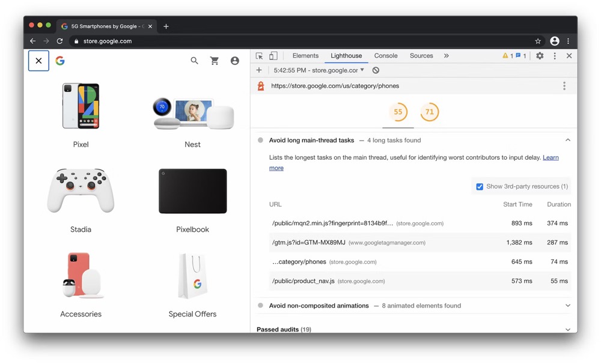Open the shopping cart icon
Viewport: 601px width, 364px height.
pos(215,61)
